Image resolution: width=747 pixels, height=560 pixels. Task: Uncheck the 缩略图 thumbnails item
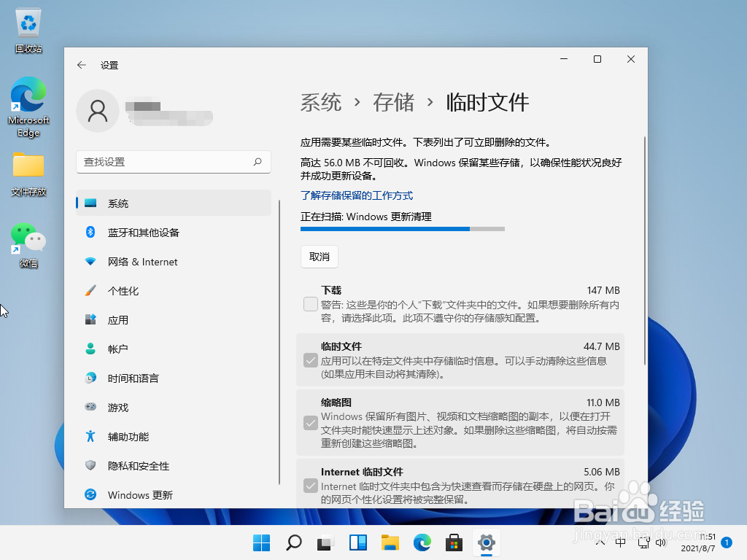point(309,422)
